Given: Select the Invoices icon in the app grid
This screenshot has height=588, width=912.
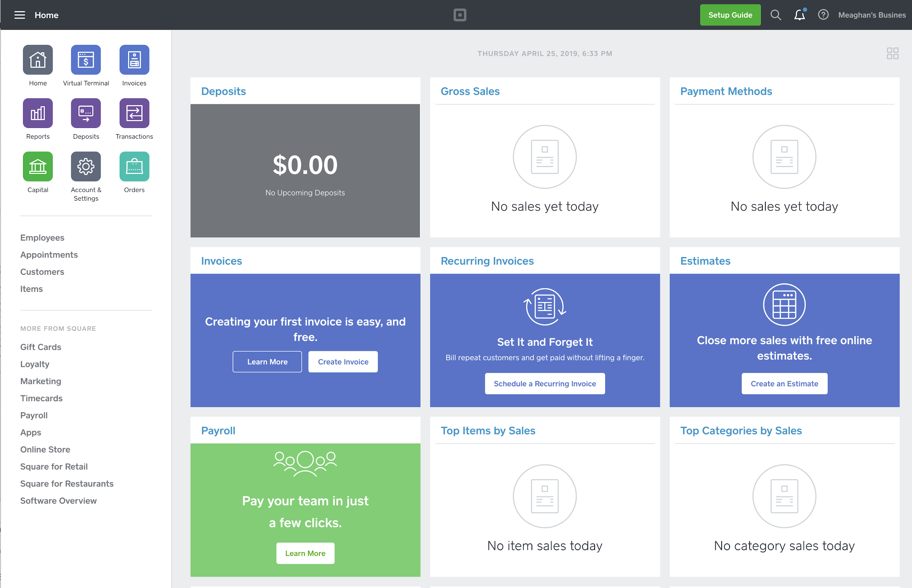Looking at the screenshot, I should coord(134,60).
